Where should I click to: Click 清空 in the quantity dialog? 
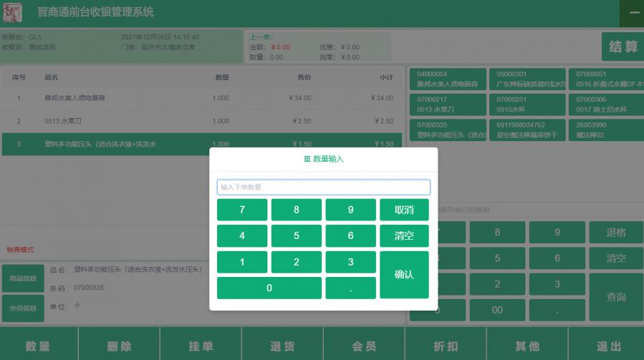click(x=404, y=236)
